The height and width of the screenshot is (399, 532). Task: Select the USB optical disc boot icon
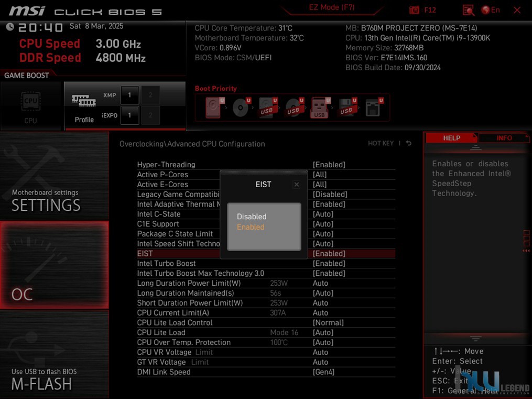tap(294, 107)
